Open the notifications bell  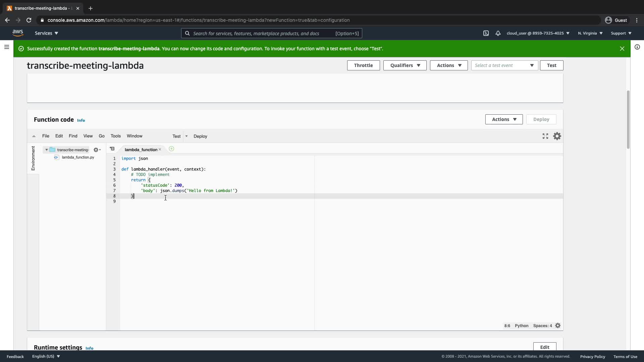click(x=498, y=33)
